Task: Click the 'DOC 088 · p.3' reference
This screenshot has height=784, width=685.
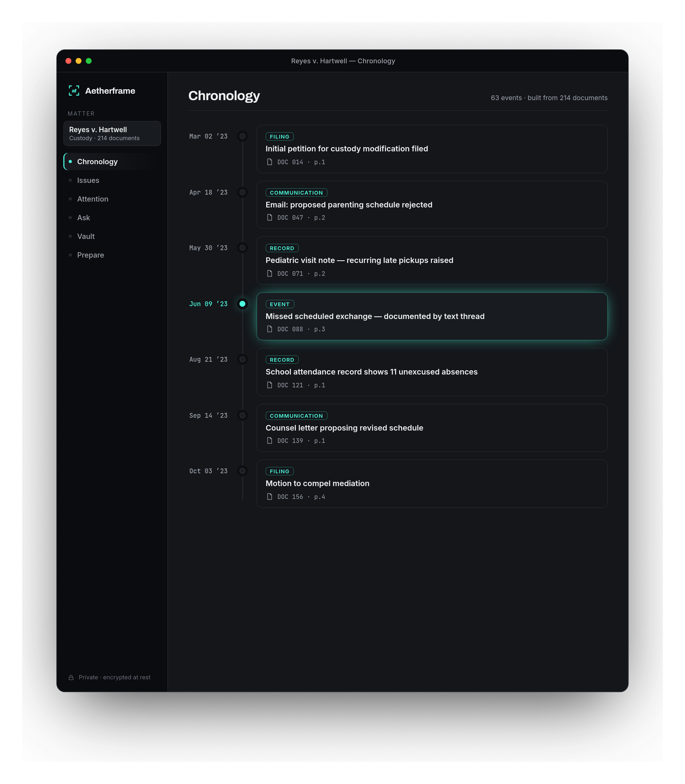Action: (301, 329)
